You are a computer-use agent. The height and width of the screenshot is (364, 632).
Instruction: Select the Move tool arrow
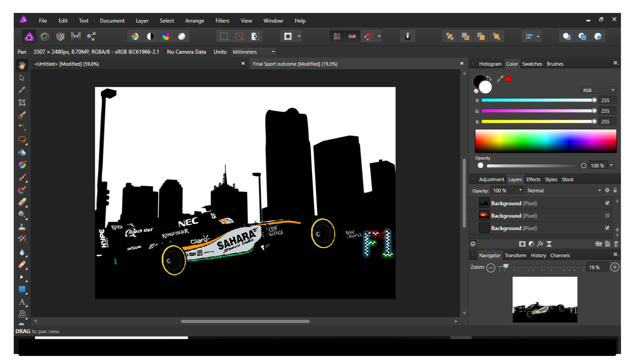point(22,77)
